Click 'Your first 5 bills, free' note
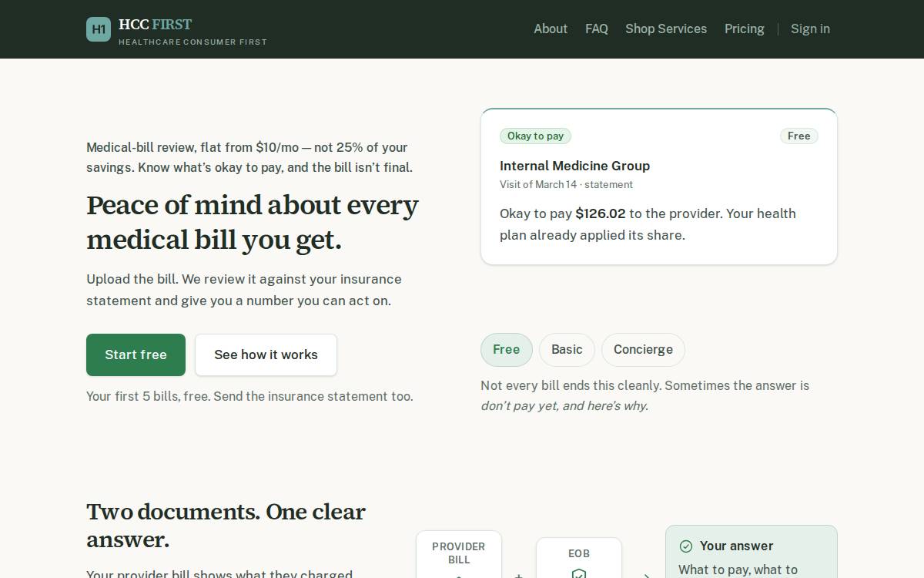Screen dimensions: 924x578 pos(249,397)
